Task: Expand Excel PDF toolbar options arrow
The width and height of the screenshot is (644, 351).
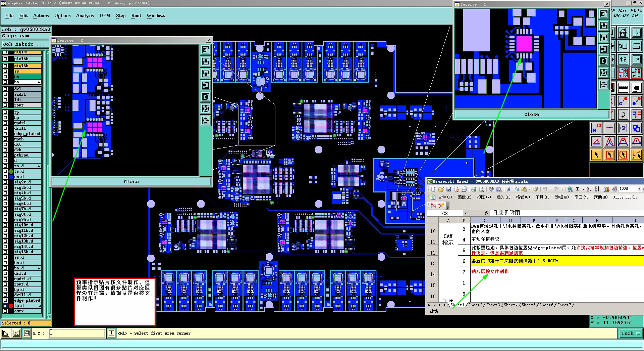Action: [x=448, y=206]
